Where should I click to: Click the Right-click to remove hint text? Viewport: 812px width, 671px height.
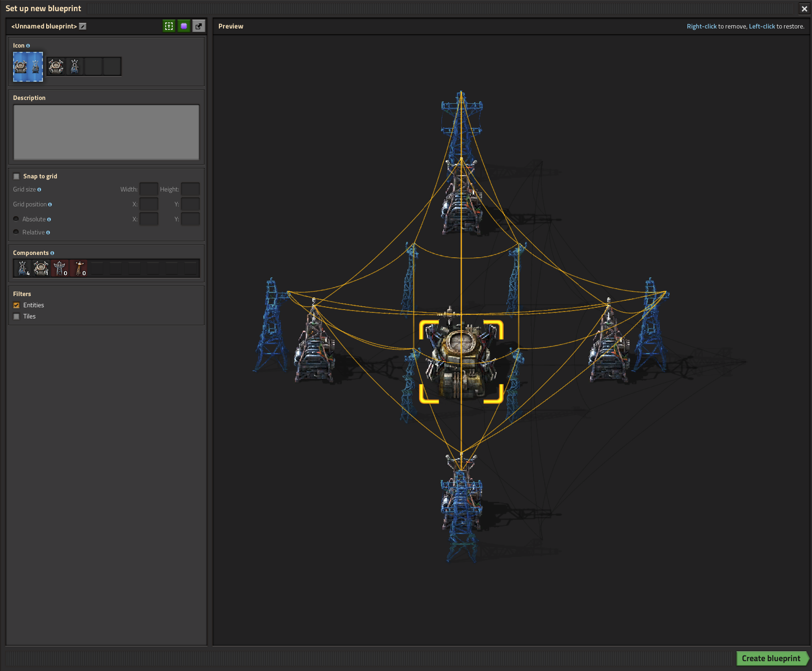(716, 27)
